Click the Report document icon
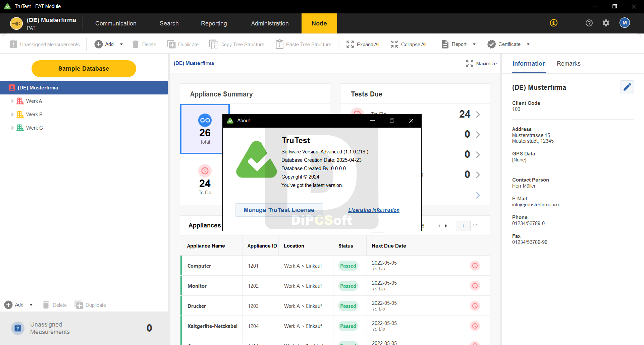The image size is (644, 345). [445, 44]
